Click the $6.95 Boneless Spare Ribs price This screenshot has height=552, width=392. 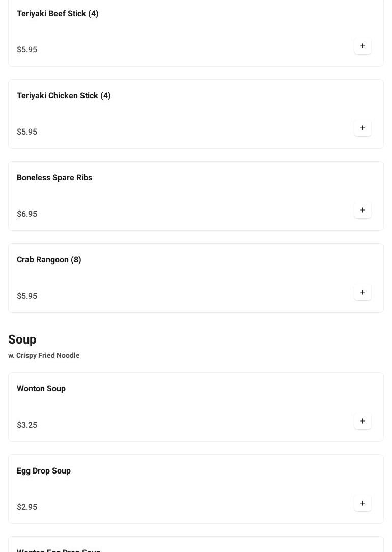(27, 214)
